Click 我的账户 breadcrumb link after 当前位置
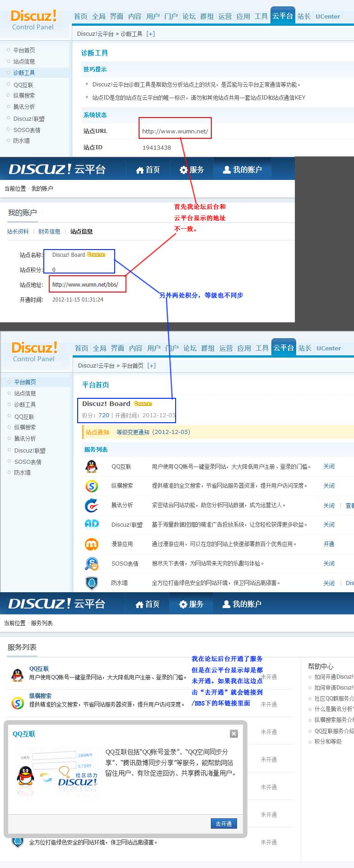 click(42, 189)
